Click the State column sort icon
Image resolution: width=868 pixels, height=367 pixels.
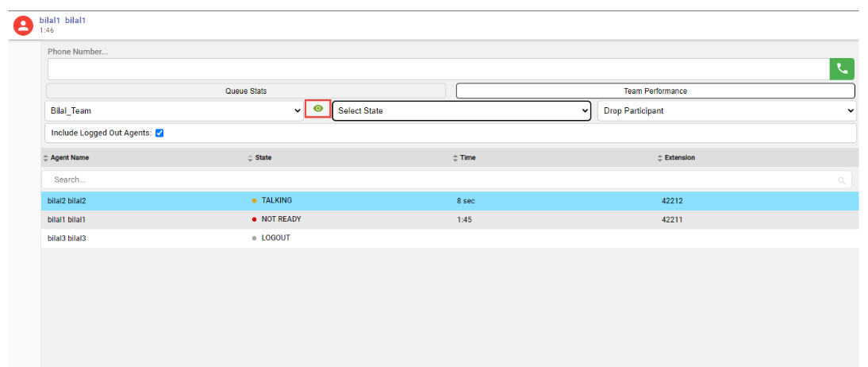click(x=250, y=158)
